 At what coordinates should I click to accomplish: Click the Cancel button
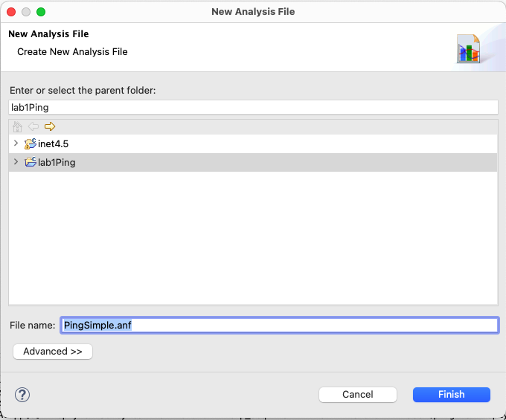358,395
